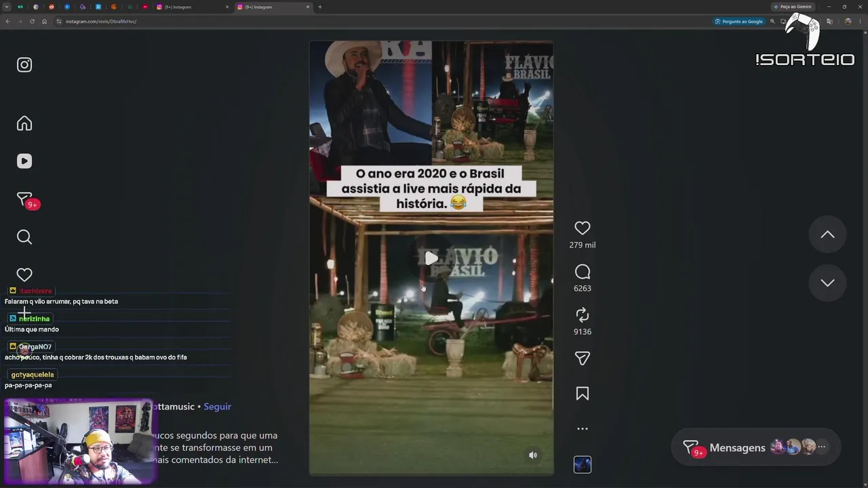Viewport: 868px width, 488px height.
Task: Open the ottamusic profile link
Action: click(x=172, y=407)
